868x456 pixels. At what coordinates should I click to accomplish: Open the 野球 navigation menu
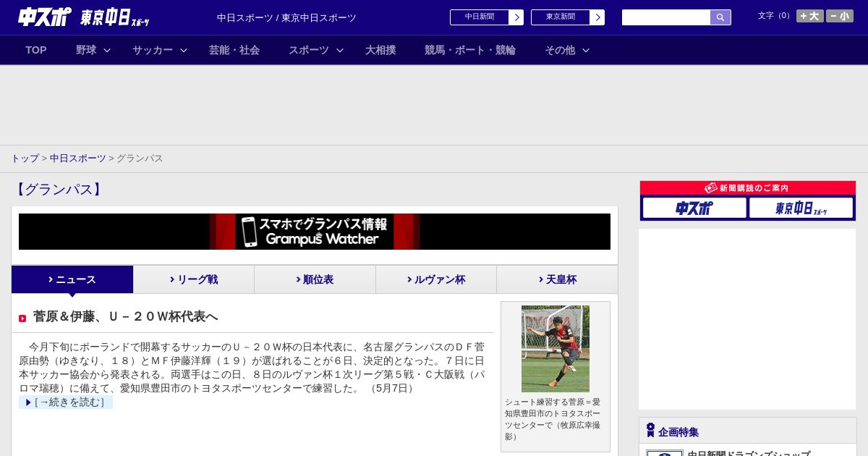(86, 50)
